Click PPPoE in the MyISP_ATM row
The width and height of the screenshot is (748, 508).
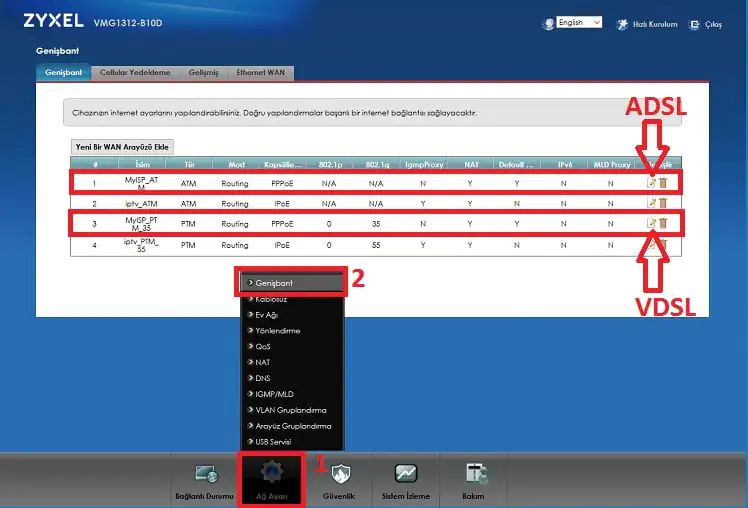coord(282,183)
